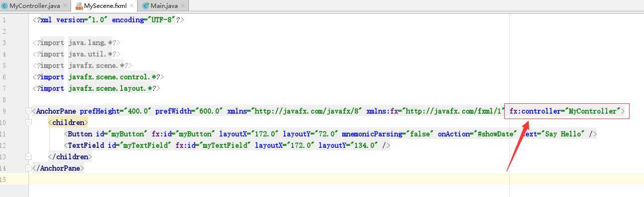The height and width of the screenshot is (197, 644).
Task: Close the MySecene.fxml tab
Action: tap(131, 6)
